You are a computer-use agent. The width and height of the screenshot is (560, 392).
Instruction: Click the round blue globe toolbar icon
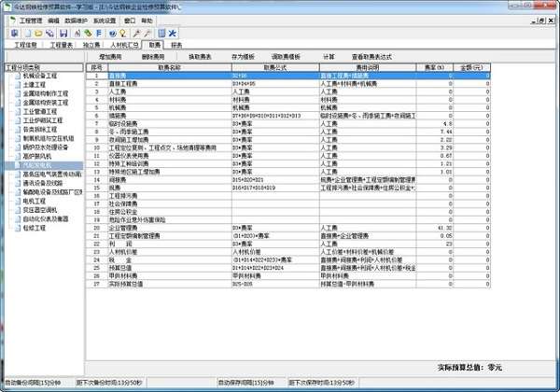[x=113, y=34]
